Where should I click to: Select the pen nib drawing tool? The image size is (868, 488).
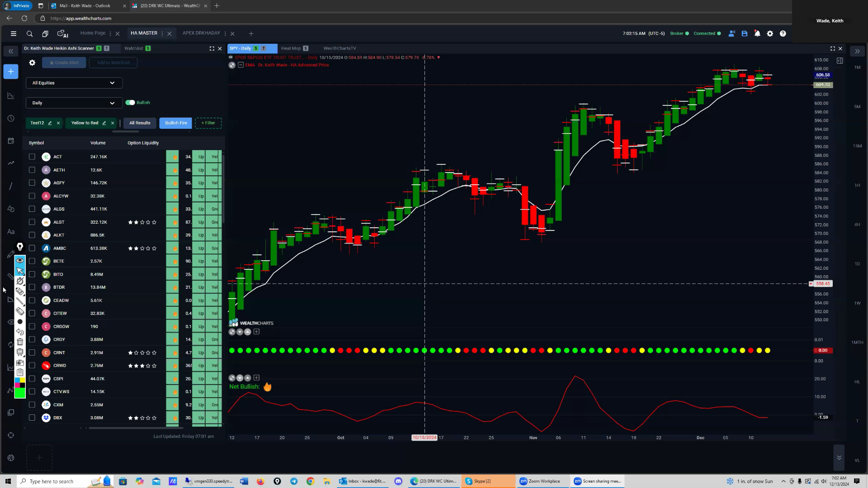tap(20, 247)
